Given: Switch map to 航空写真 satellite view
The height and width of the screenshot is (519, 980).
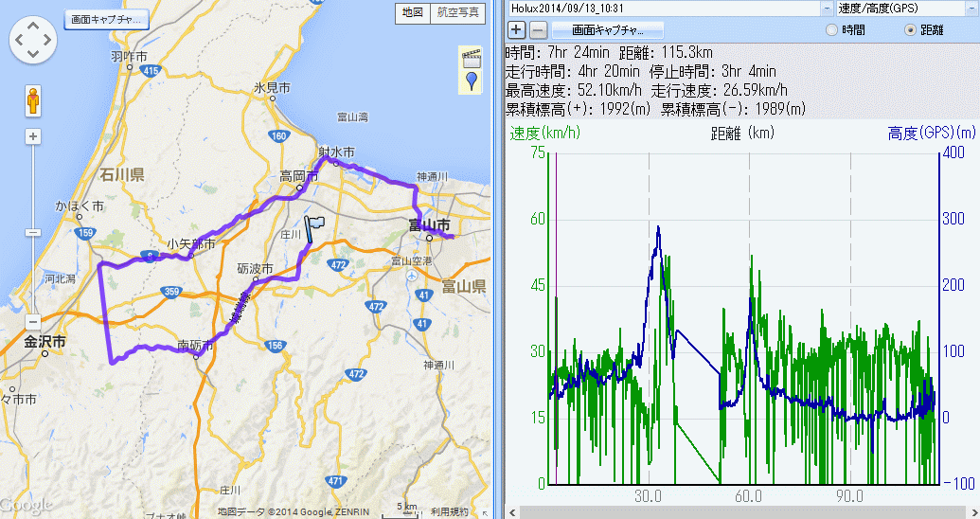Looking at the screenshot, I should click(x=458, y=12).
